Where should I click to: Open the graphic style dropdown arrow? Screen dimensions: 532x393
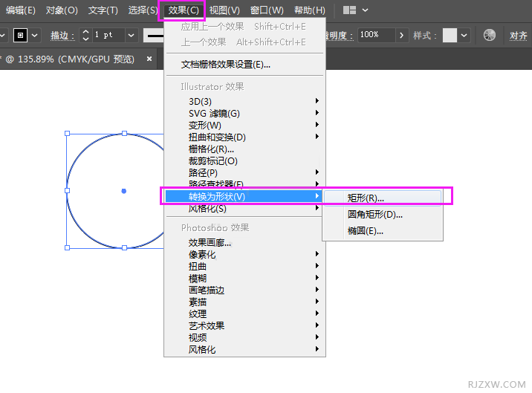(x=464, y=35)
